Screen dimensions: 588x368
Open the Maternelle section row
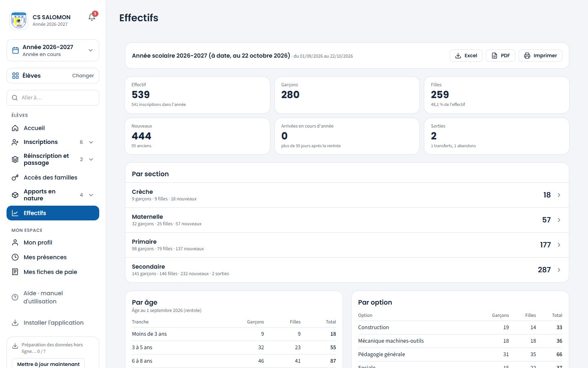click(347, 220)
